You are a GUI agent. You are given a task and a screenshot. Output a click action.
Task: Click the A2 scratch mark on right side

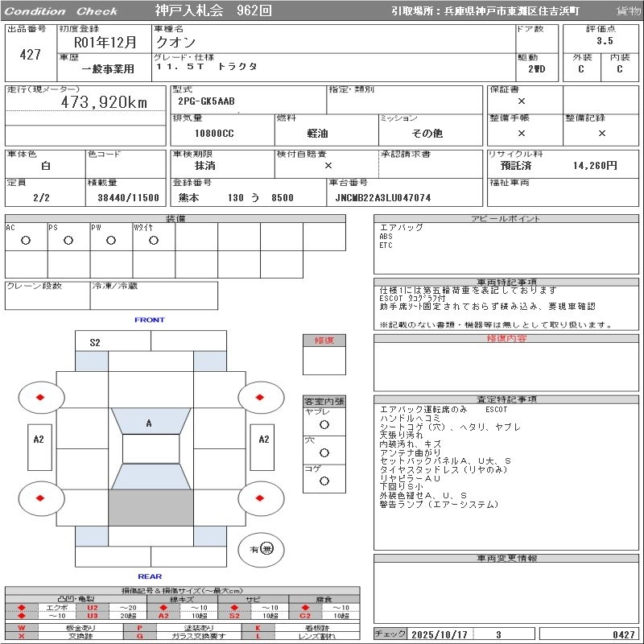click(x=263, y=440)
